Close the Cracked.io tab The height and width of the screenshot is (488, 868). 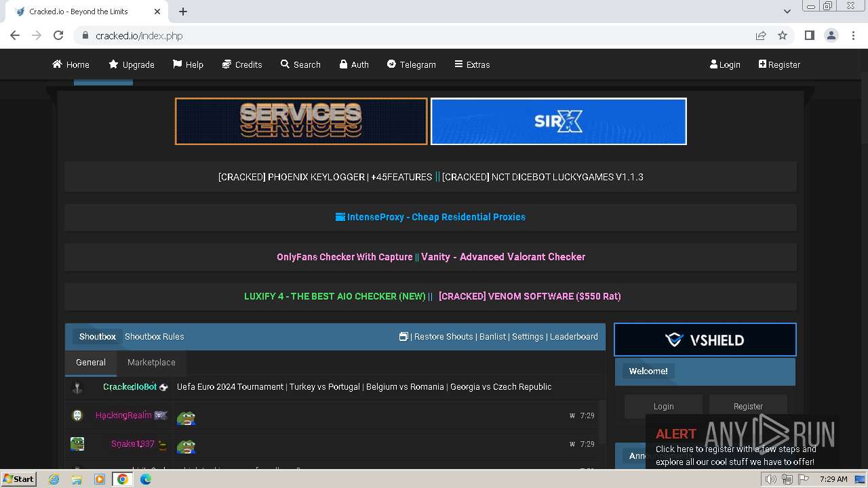pyautogui.click(x=157, y=12)
